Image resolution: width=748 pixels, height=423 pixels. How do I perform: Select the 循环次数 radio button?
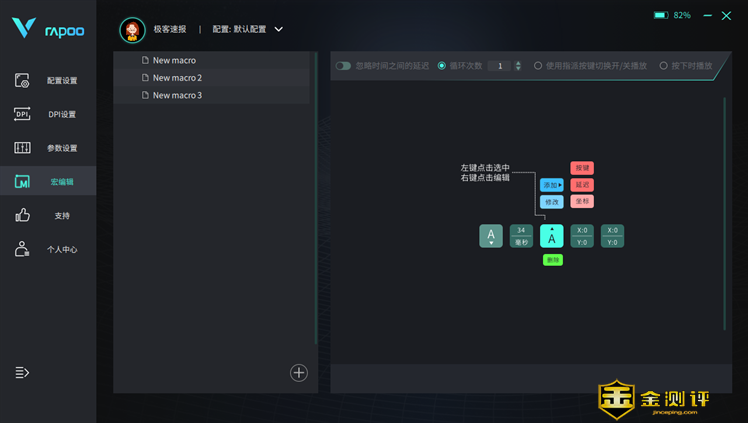442,66
